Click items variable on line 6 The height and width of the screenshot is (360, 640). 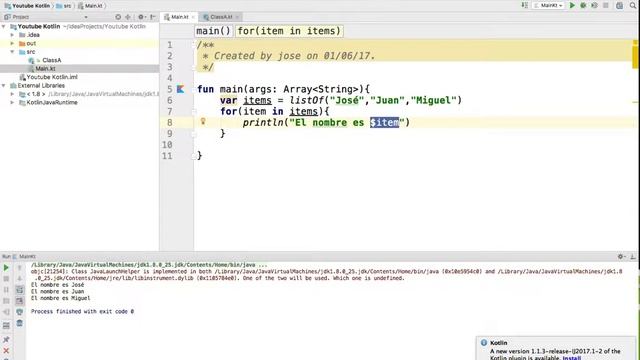pos(257,100)
